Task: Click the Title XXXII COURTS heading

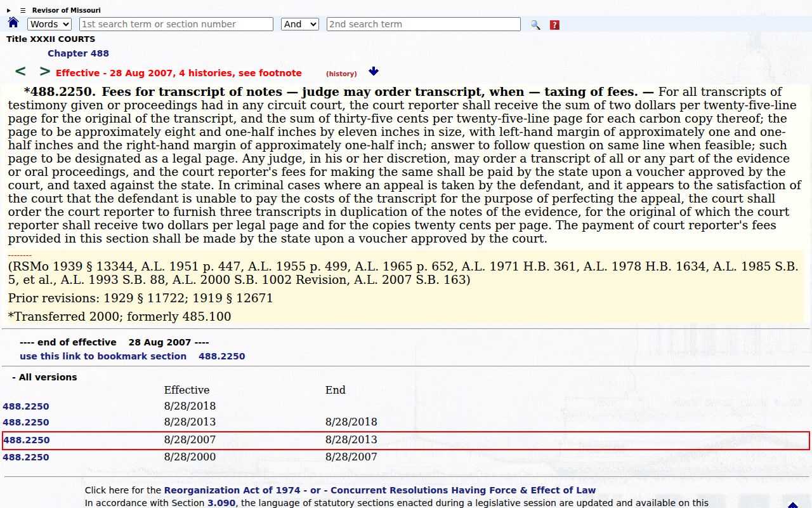Action: tap(51, 39)
